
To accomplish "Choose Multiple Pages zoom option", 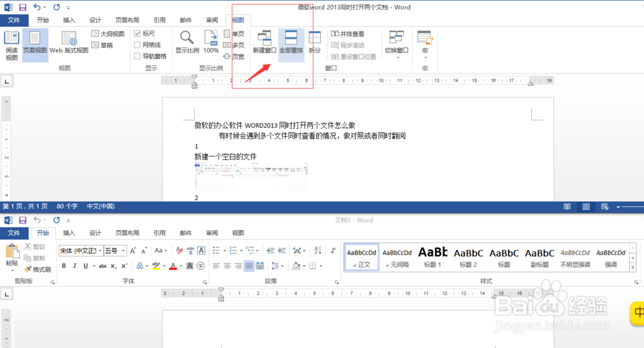I will coord(234,45).
